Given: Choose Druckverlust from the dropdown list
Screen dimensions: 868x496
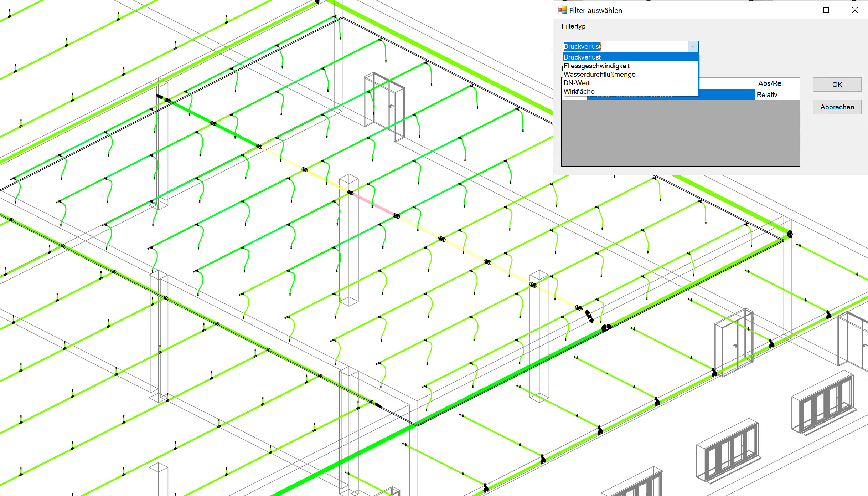Looking at the screenshot, I should [x=630, y=57].
